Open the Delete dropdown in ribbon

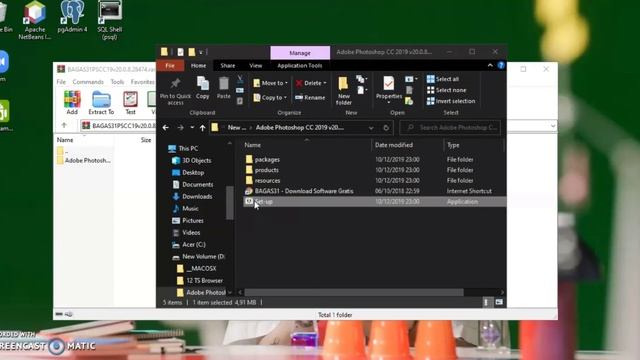(311, 83)
